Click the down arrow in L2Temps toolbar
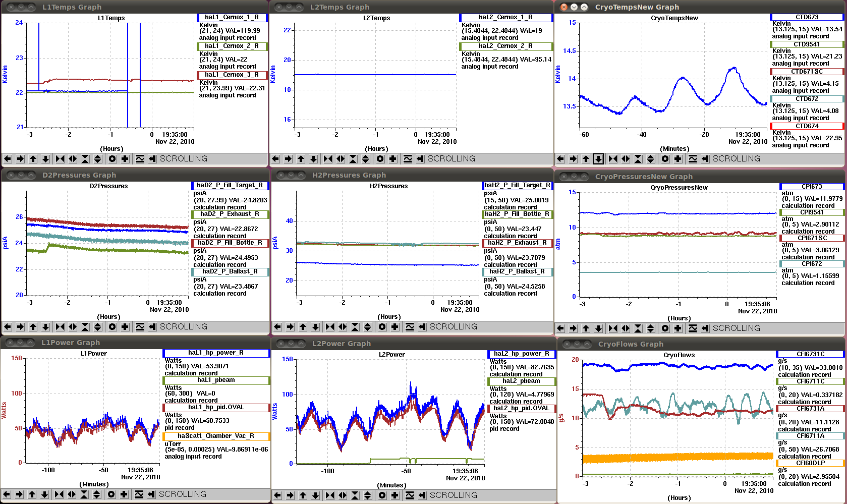This screenshot has height=504, width=847. (313, 159)
